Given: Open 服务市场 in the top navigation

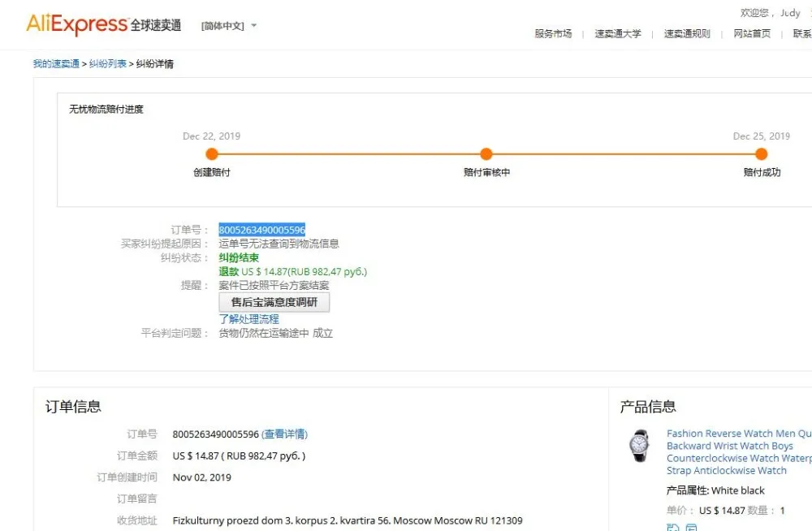Looking at the screenshot, I should tap(553, 33).
